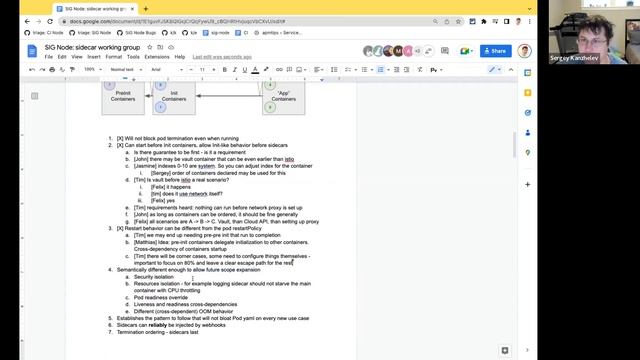Toggle the numbered list button
This screenshot has height=360, width=640.
click(x=380, y=70)
